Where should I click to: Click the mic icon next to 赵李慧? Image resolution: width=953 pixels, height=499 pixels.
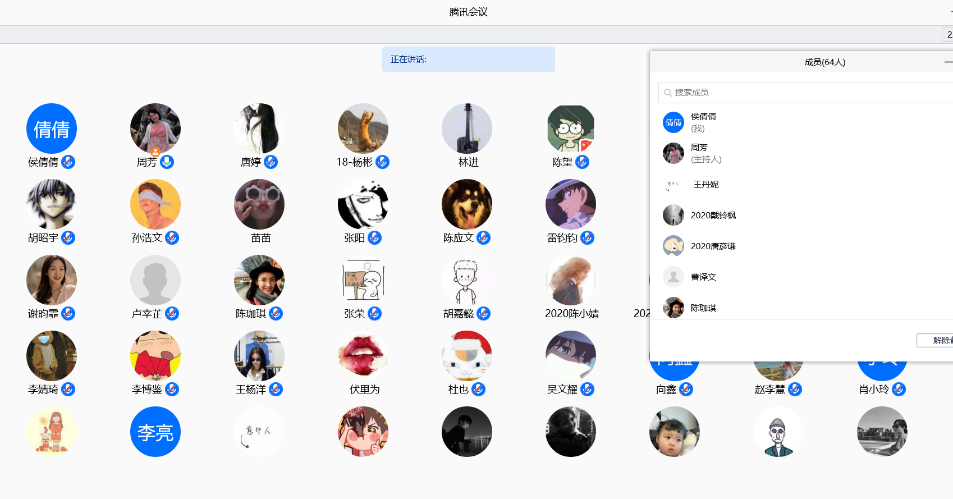[x=795, y=389]
